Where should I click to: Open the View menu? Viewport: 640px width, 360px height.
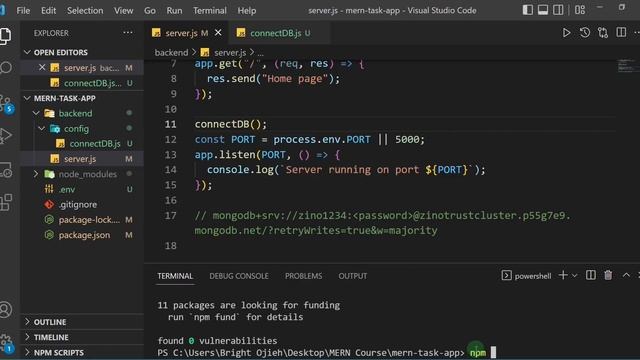coord(123,10)
